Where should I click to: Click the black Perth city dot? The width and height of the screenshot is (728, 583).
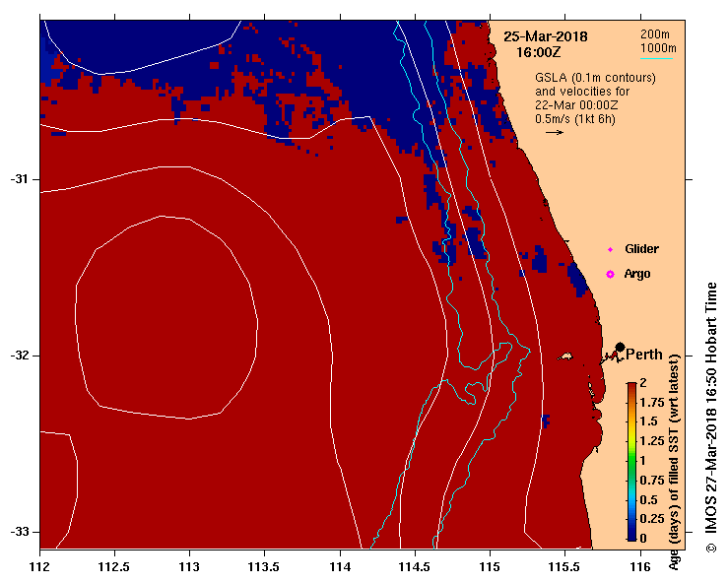click(x=620, y=348)
